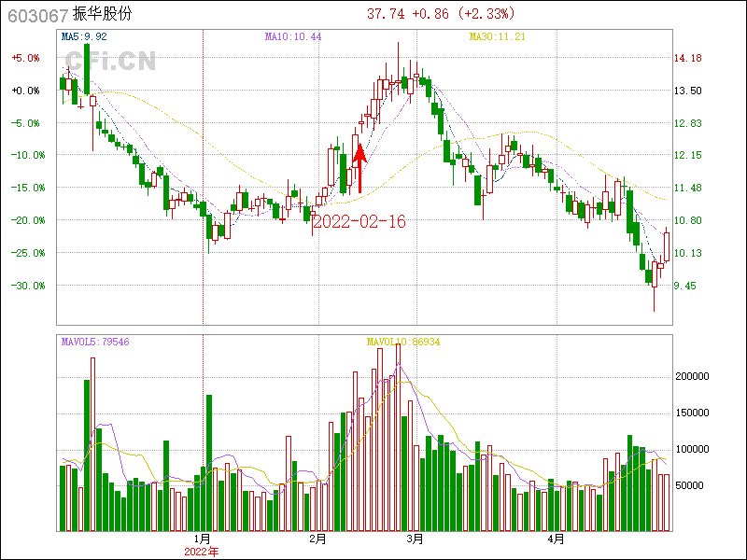Click the 4月 month axis label
The width and height of the screenshot is (747, 560).
coord(556,539)
